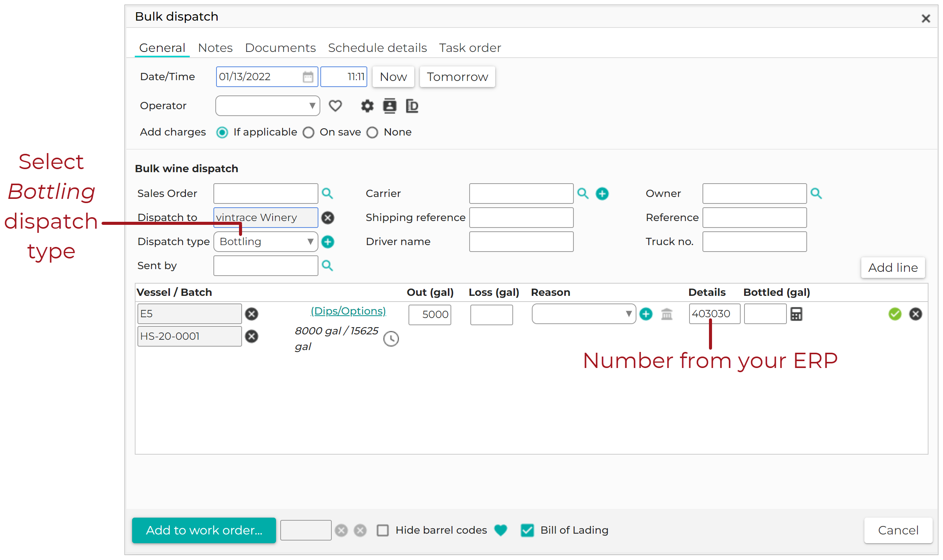Click the Owner input field
Viewport: 943px width, 560px height.
[x=754, y=194]
